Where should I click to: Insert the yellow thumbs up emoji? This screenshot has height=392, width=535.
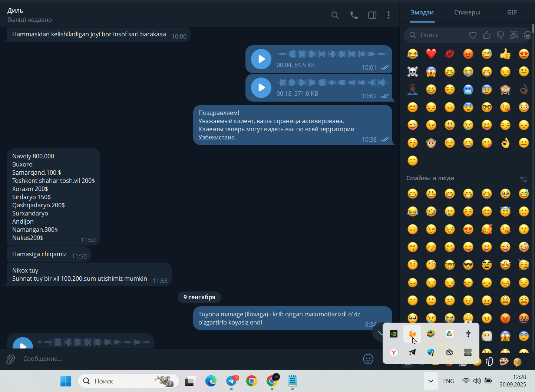[x=505, y=54]
